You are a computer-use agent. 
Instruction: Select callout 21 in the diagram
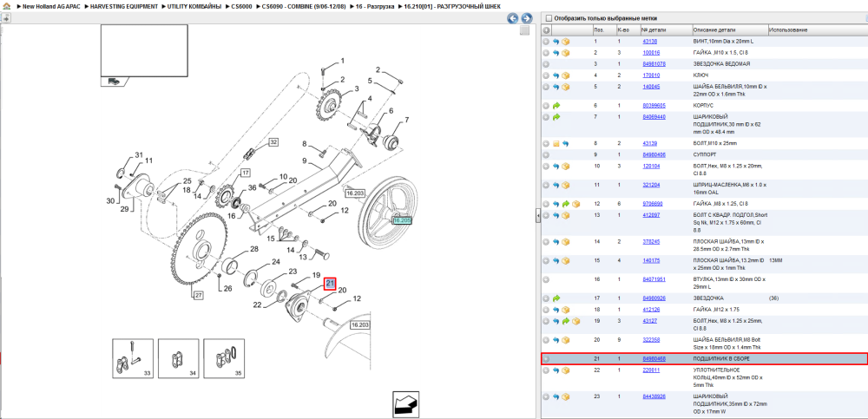pyautogui.click(x=330, y=284)
